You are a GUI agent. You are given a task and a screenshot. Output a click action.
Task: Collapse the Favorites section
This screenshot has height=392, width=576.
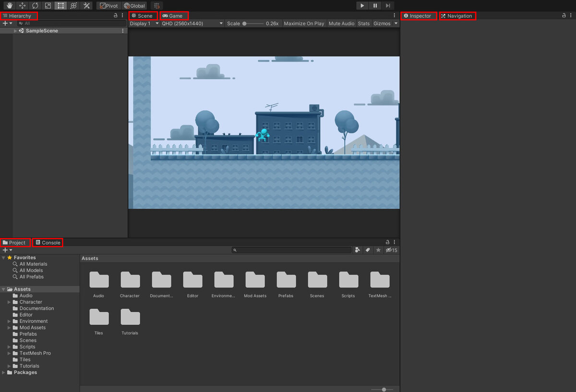[x=4, y=258]
